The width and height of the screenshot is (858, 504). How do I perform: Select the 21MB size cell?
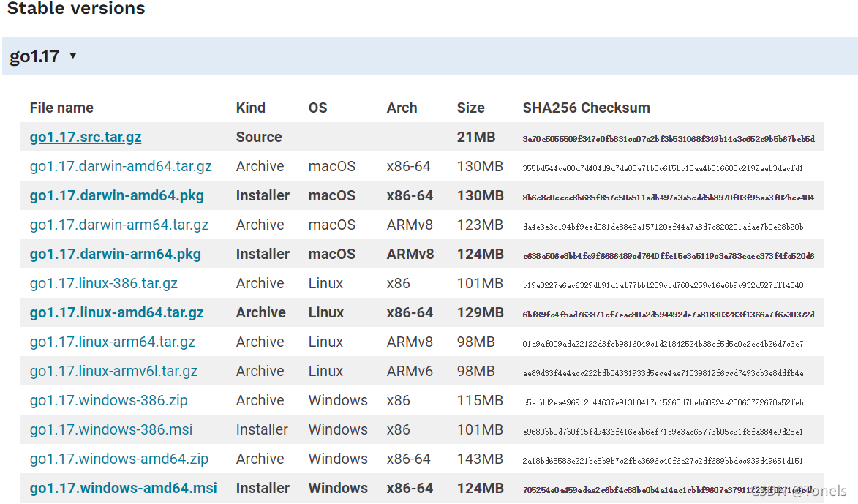(x=476, y=137)
